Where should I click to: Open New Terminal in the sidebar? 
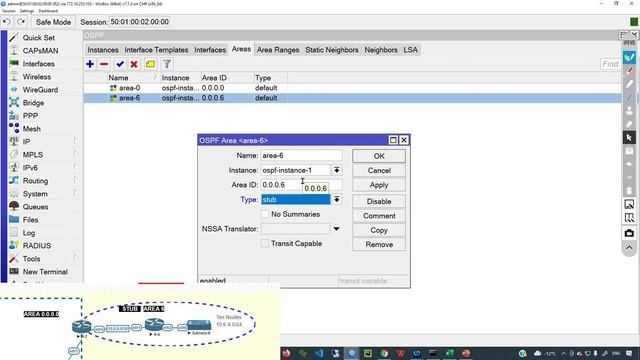(x=45, y=272)
